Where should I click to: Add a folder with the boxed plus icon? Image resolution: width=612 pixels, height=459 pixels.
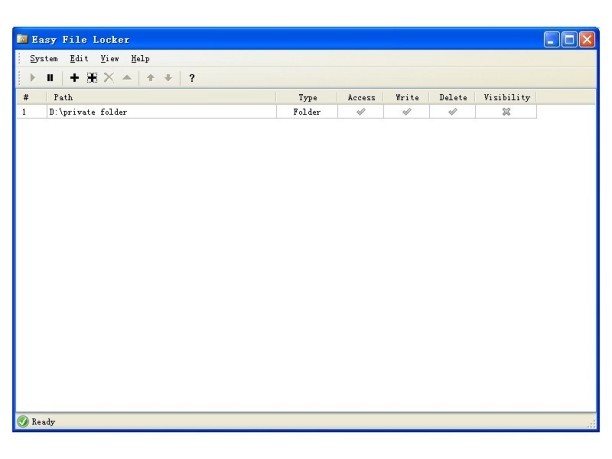click(x=92, y=78)
